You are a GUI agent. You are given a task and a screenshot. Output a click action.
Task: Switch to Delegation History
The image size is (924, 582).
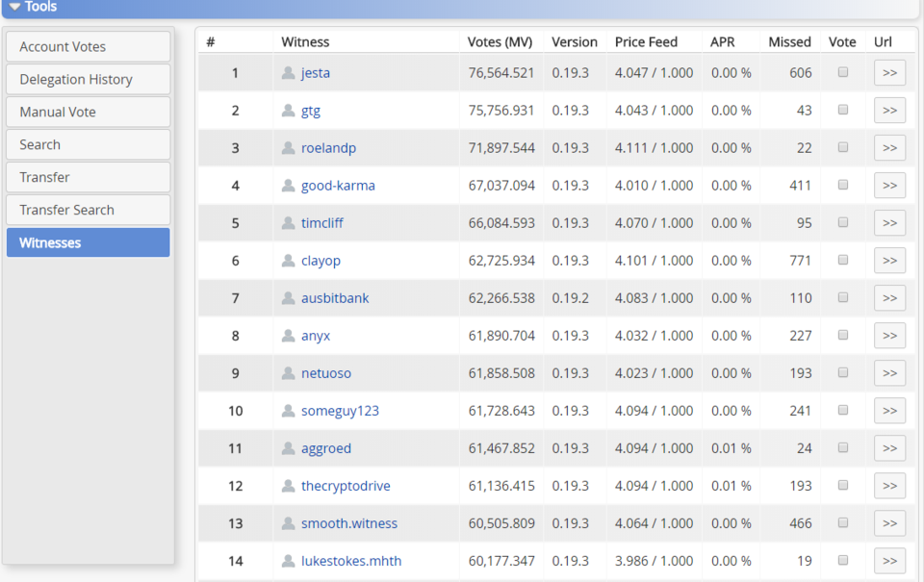[88, 80]
